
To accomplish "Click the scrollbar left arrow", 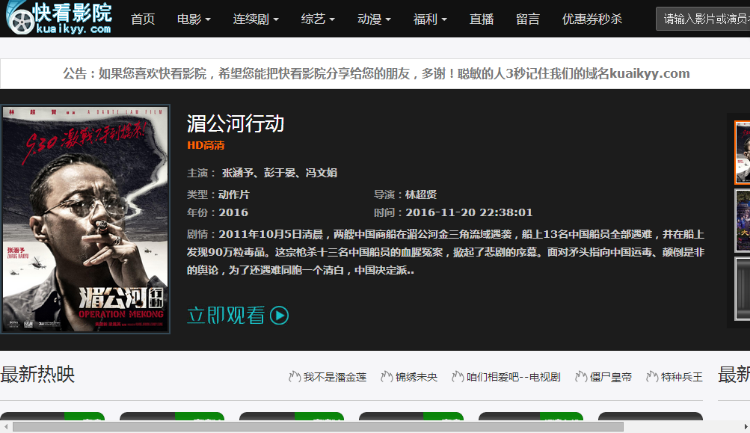I will click(x=5, y=427).
